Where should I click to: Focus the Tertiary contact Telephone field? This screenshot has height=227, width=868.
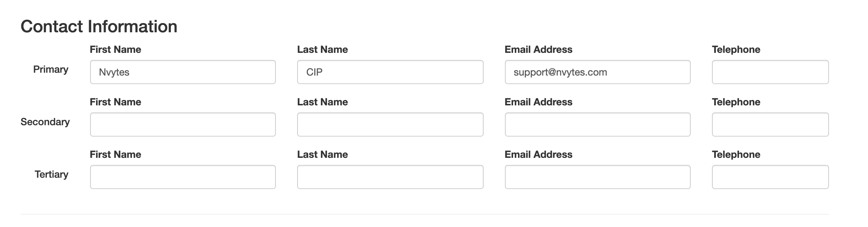coord(770,177)
